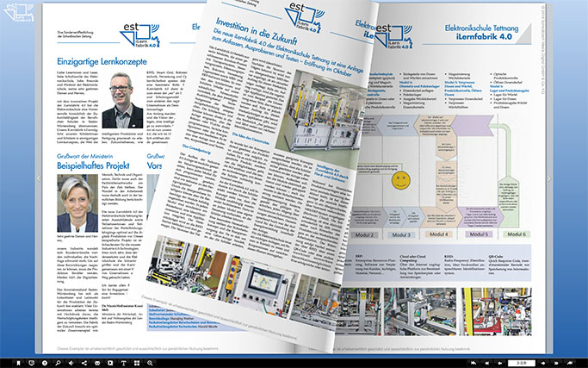Click the portrait of the blonde woman

point(77,203)
